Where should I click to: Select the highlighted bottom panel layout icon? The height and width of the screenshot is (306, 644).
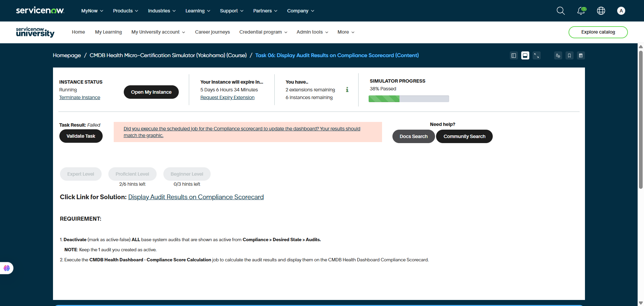pos(525,55)
